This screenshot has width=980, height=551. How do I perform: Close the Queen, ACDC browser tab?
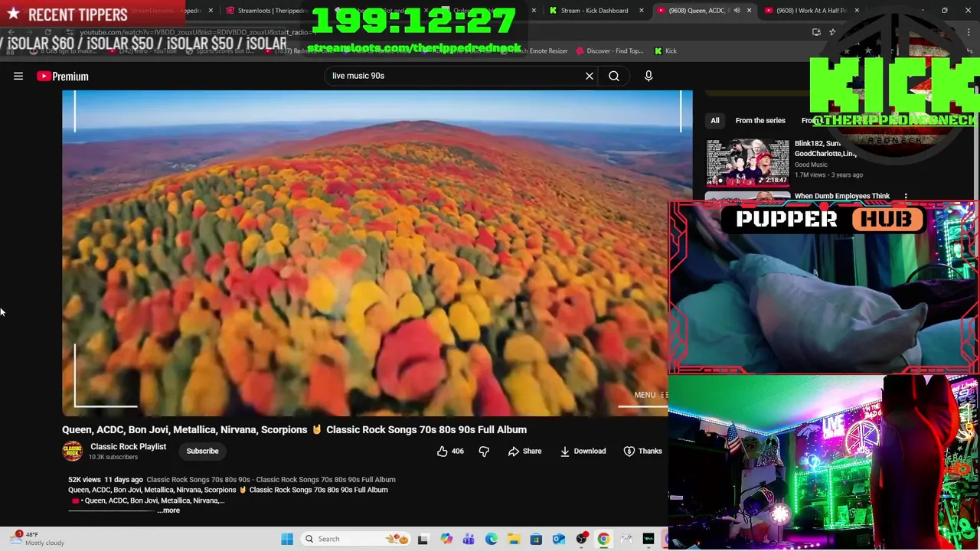(x=749, y=11)
